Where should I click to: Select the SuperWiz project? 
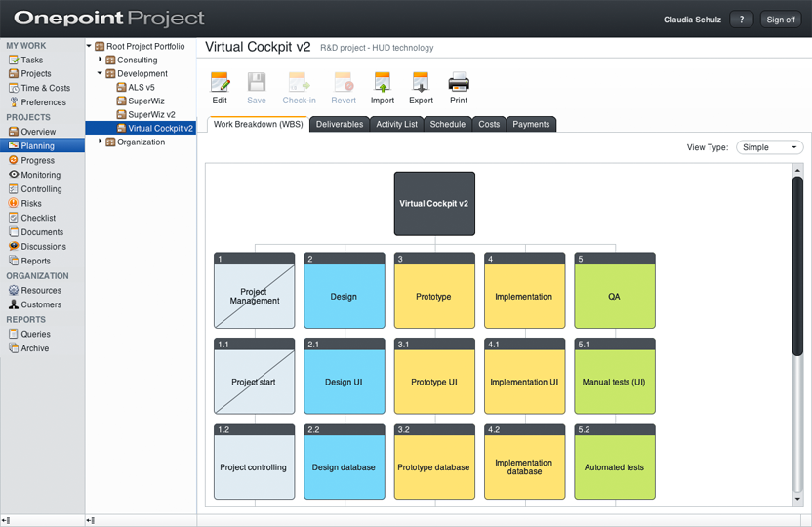[x=146, y=101]
